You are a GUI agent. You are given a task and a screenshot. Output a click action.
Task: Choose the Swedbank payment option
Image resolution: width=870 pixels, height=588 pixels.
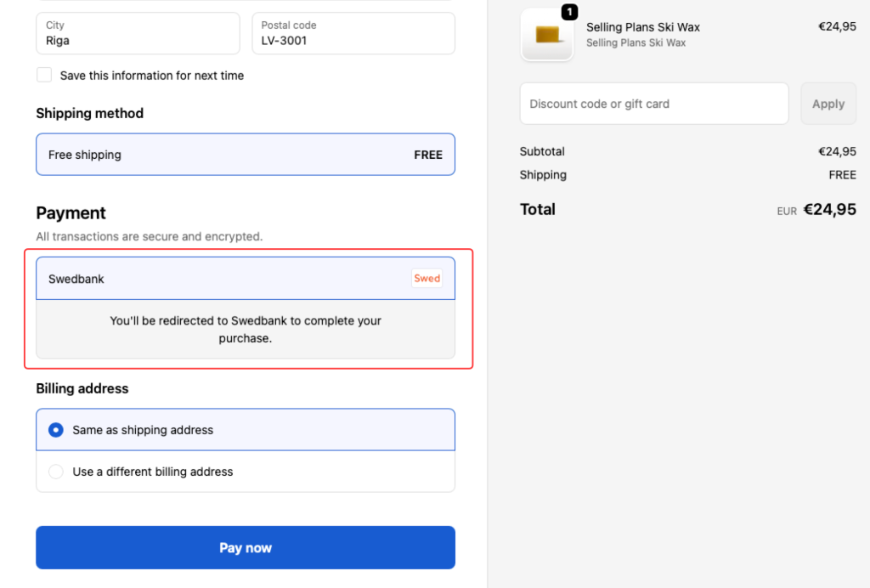(x=221, y=279)
